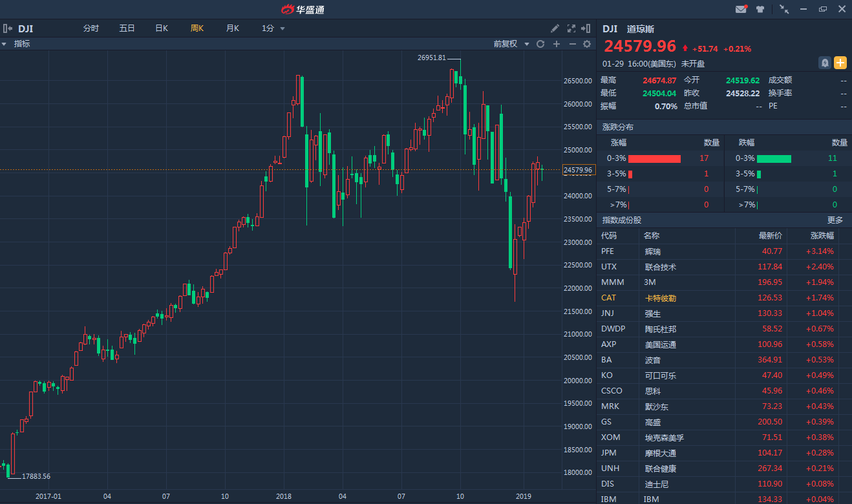Switch to 日K chart tab
The height and width of the screenshot is (504, 852).
click(161, 28)
